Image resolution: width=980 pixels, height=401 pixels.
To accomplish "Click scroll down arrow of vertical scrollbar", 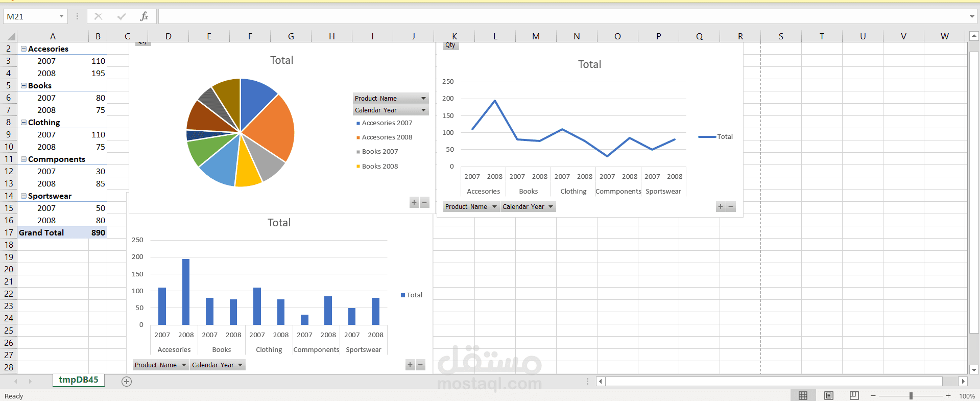I will pos(974,369).
